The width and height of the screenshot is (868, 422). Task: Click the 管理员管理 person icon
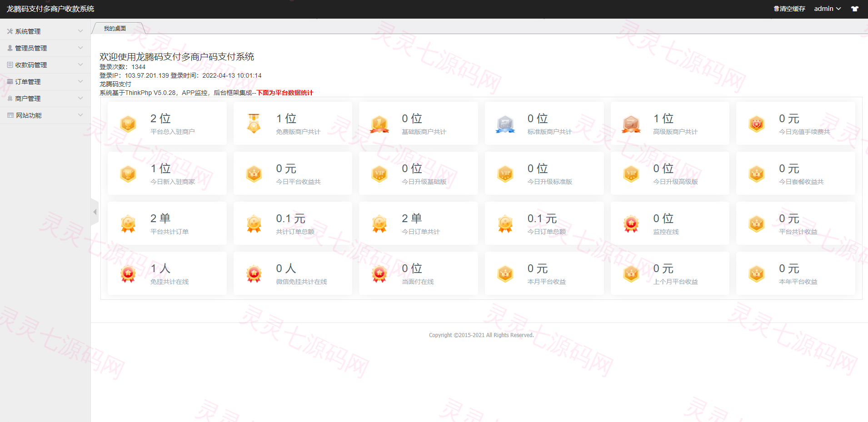pos(10,48)
